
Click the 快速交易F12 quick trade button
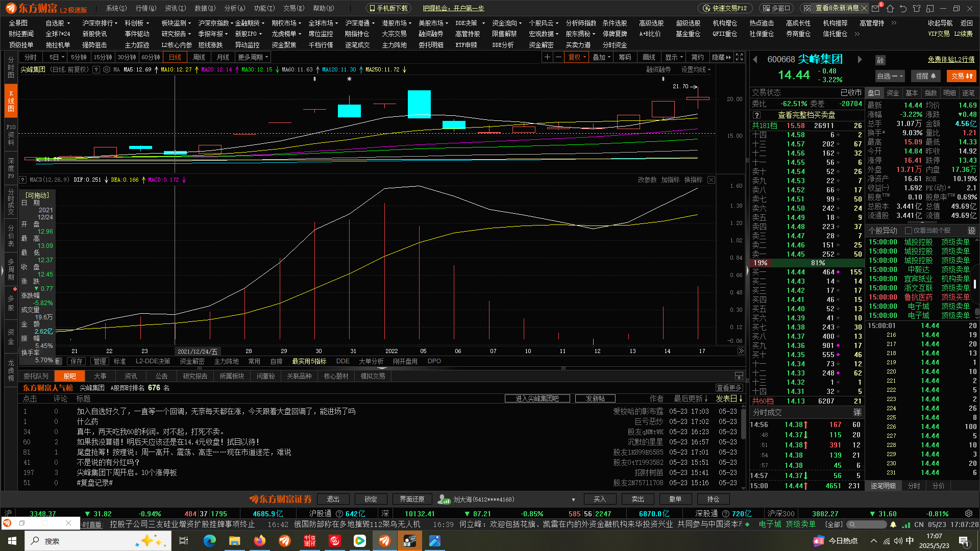pyautogui.click(x=725, y=8)
